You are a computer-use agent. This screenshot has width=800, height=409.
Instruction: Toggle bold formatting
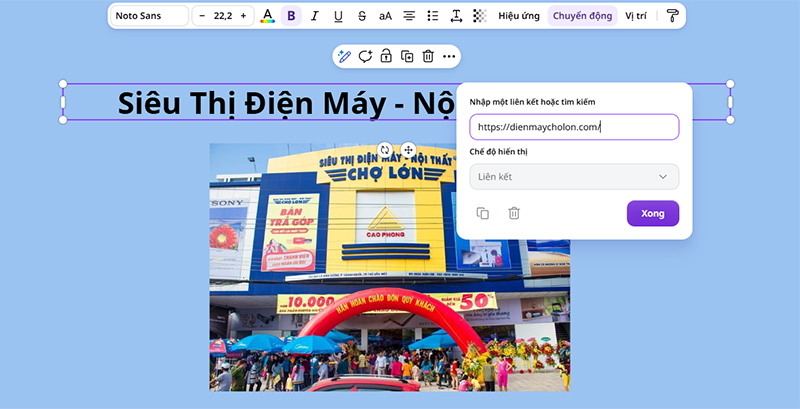[291, 16]
